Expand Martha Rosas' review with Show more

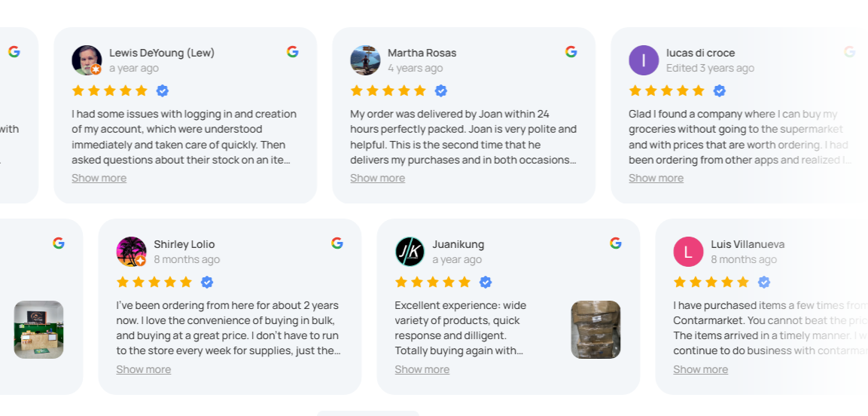377,179
